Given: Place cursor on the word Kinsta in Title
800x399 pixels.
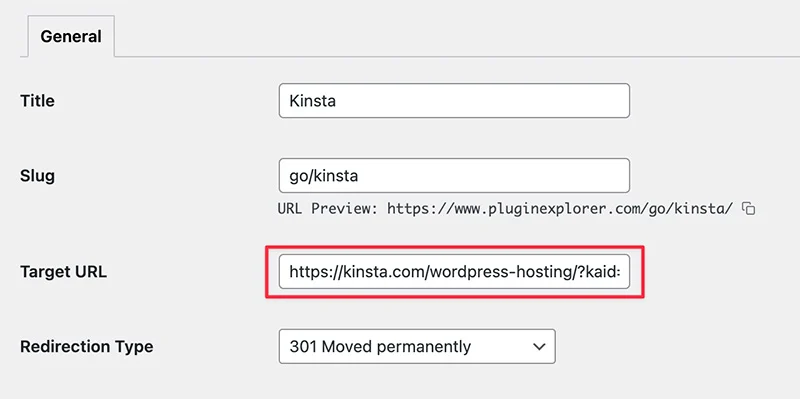Looking at the screenshot, I should [x=312, y=101].
